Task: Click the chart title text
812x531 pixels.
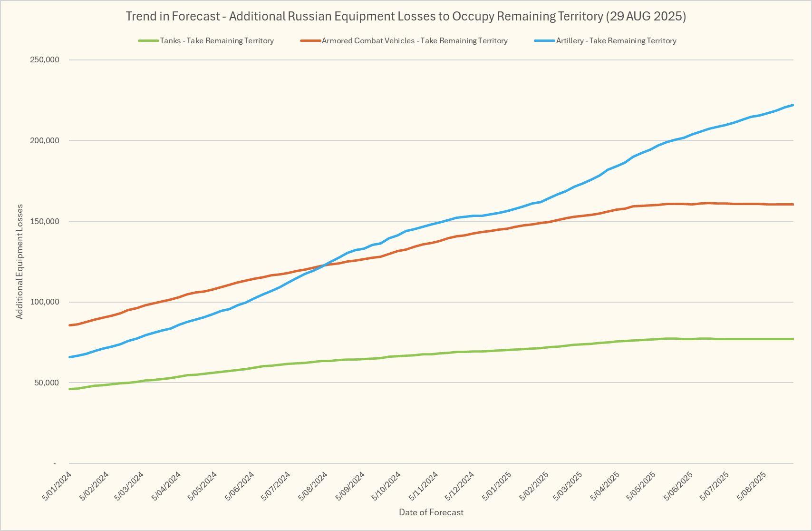Action: [406, 16]
